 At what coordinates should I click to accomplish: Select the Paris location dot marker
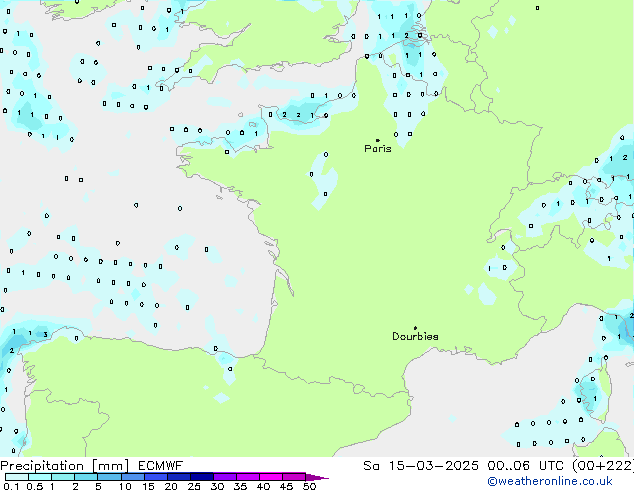coord(378,140)
